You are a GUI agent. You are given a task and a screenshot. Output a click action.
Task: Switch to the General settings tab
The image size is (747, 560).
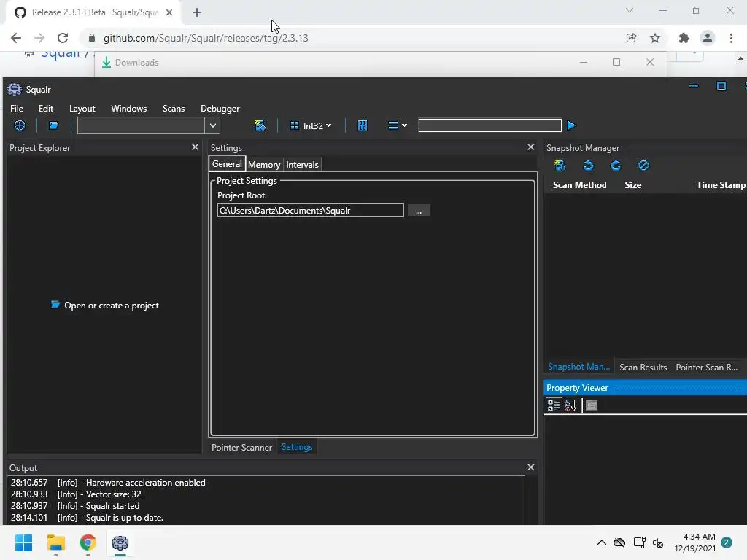coord(227,164)
